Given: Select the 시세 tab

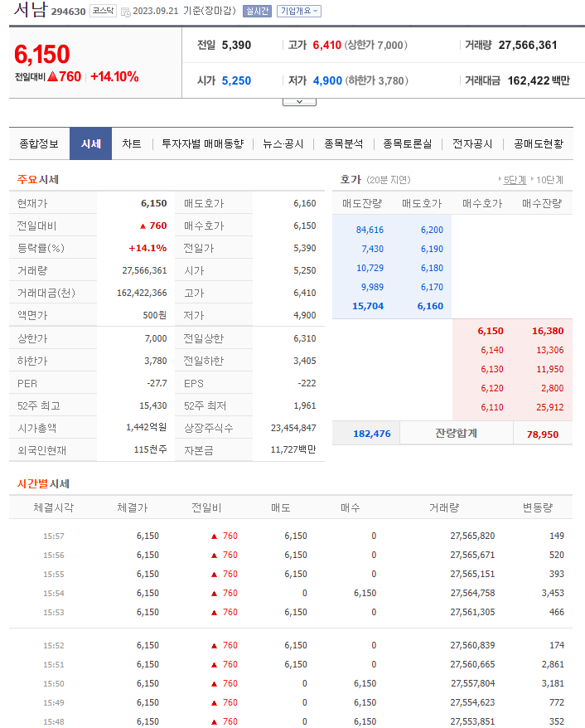Looking at the screenshot, I should (91, 144).
